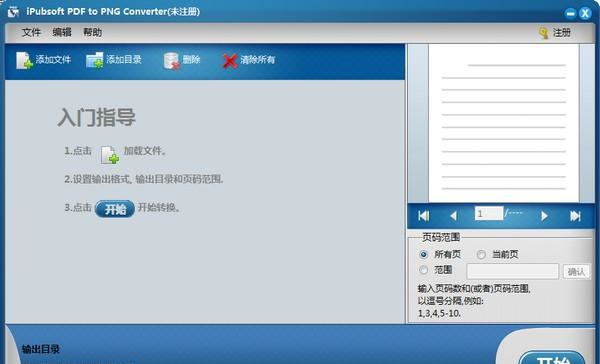Screen dimensions: 600x364
Task: Click the document preview thumbnail
Action: (x=503, y=123)
